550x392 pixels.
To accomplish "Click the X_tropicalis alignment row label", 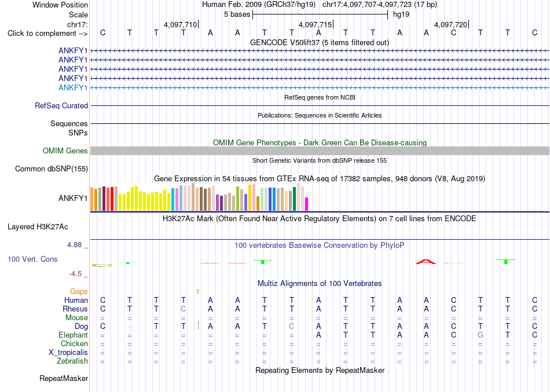I will [x=68, y=353].
